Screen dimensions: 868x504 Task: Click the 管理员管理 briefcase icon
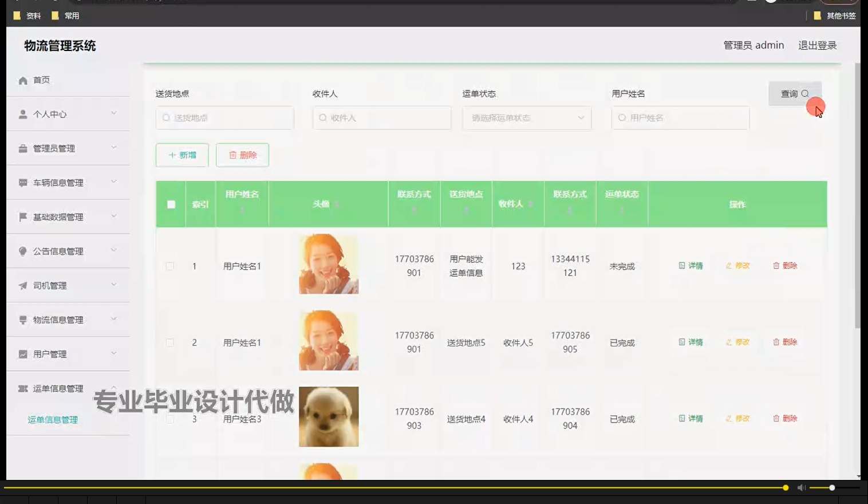(x=23, y=148)
